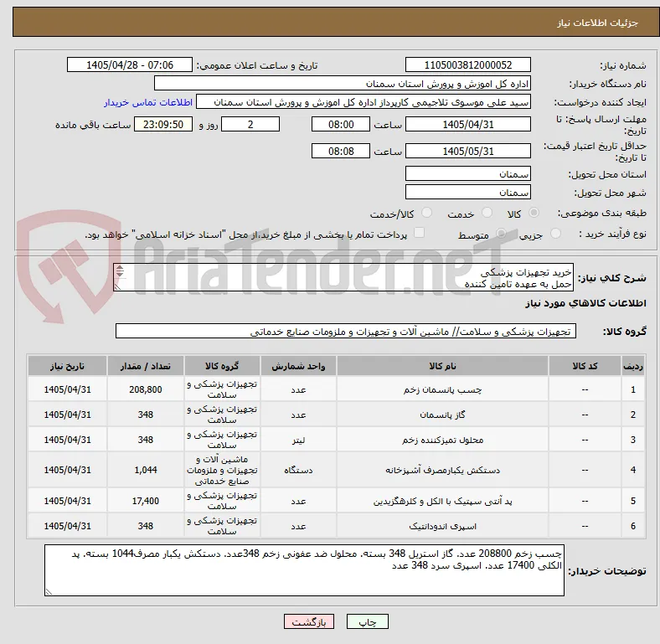
Task: Click the ایجاد کننده درخواست field
Action: (x=364, y=102)
